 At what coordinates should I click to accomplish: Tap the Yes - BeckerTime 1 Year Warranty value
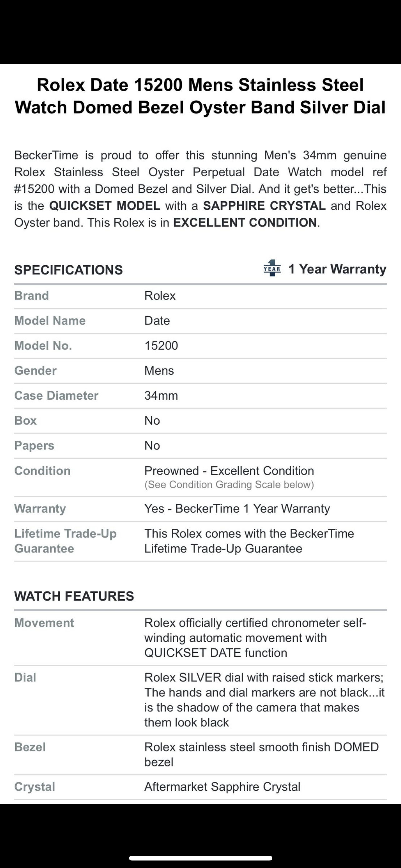[x=237, y=508]
